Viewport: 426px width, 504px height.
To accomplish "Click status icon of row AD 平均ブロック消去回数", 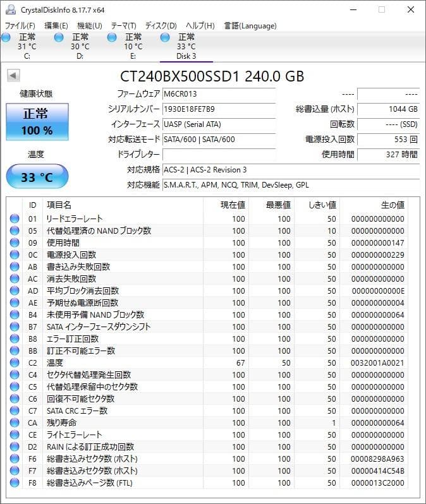I will tap(15, 291).
